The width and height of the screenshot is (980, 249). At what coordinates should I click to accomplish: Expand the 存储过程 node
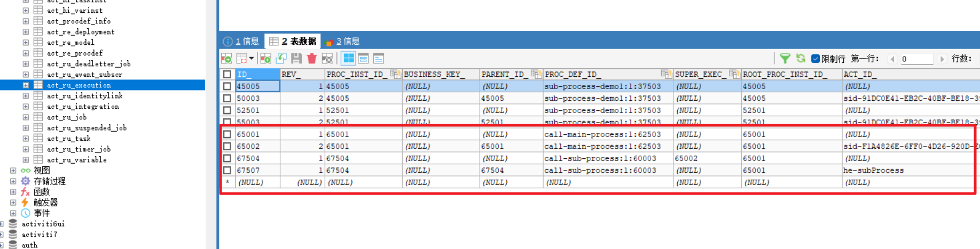pos(13,181)
